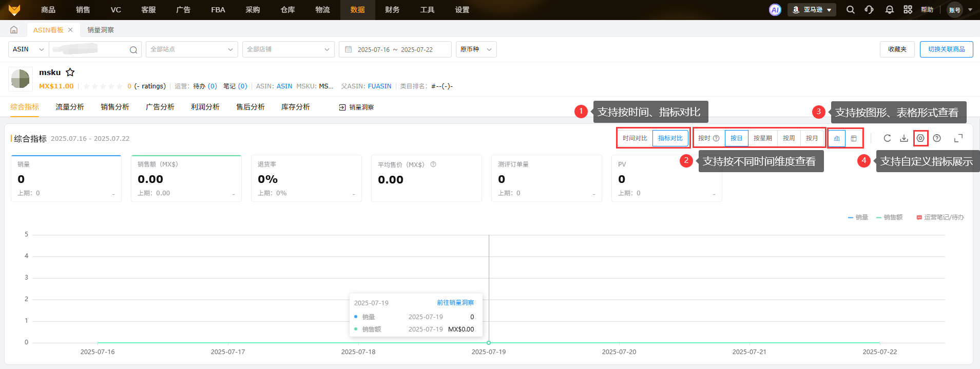Image resolution: width=980 pixels, height=369 pixels.
Task: Open the 原币种 currency dropdown
Action: [476, 49]
